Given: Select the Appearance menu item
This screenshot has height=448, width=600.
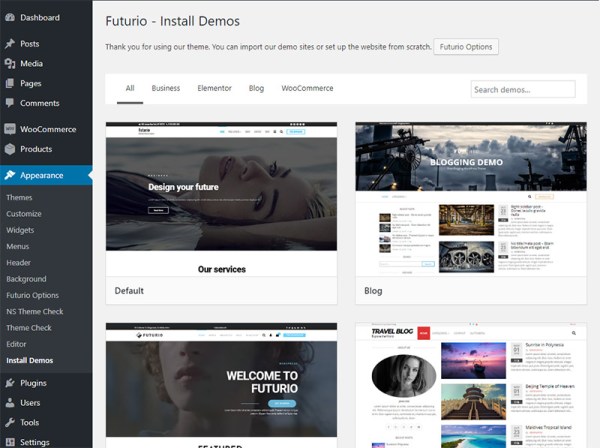Looking at the screenshot, I should pyautogui.click(x=46, y=175).
